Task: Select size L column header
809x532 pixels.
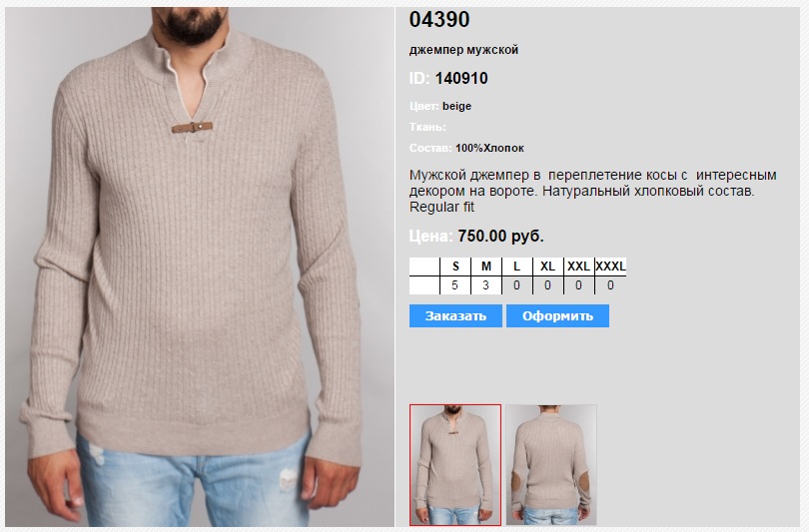Action: click(517, 266)
